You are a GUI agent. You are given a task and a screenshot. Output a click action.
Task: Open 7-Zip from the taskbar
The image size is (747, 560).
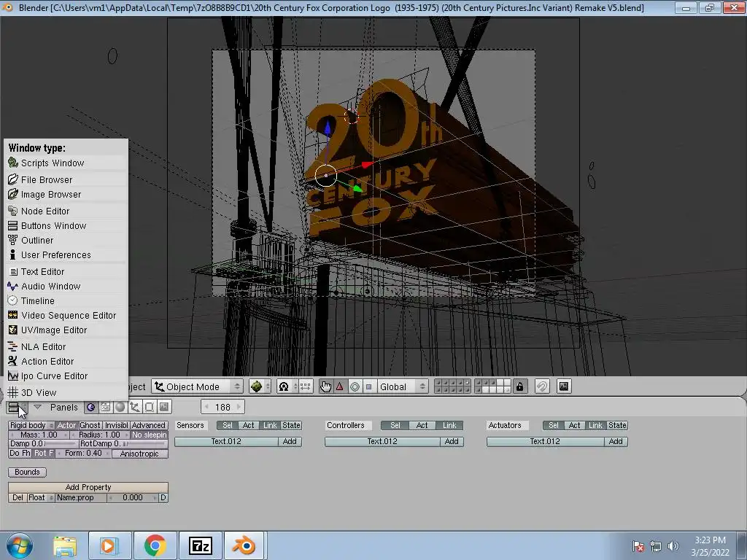[x=200, y=545]
